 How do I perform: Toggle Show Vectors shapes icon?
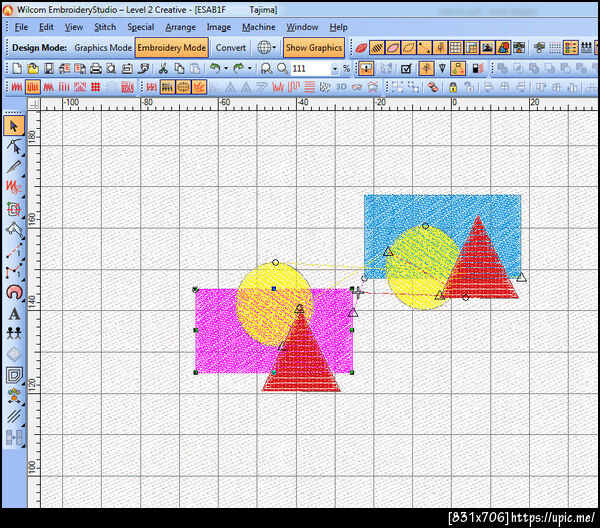tap(503, 48)
